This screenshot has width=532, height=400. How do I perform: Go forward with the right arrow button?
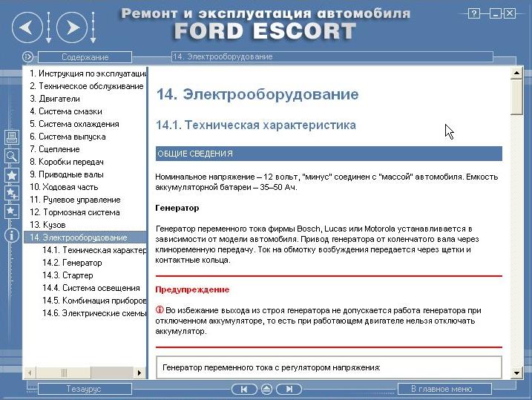click(x=71, y=27)
